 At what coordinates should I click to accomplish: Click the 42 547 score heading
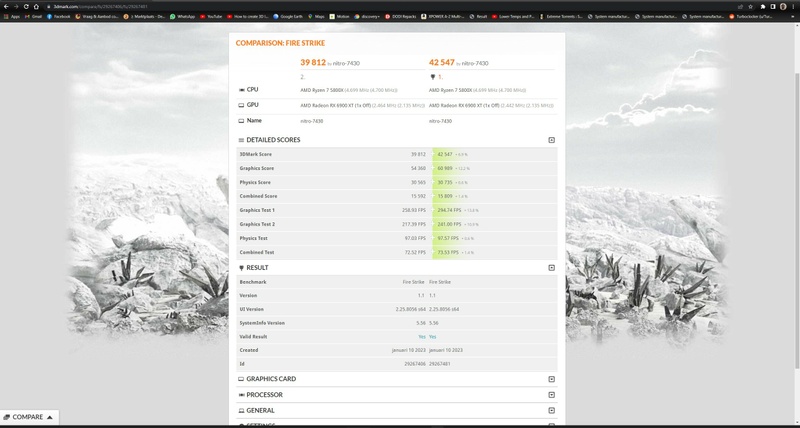click(441, 62)
